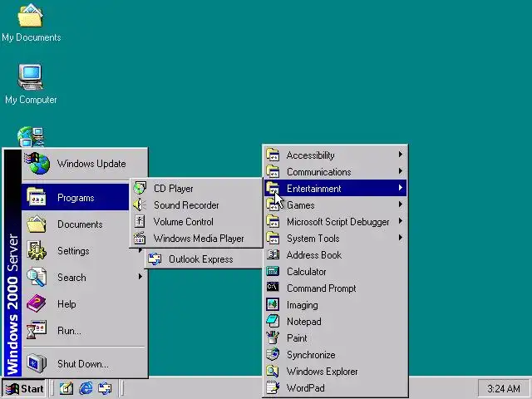The width and height of the screenshot is (532, 399).
Task: Select Windows Update label in Start menu
Action: 91,164
